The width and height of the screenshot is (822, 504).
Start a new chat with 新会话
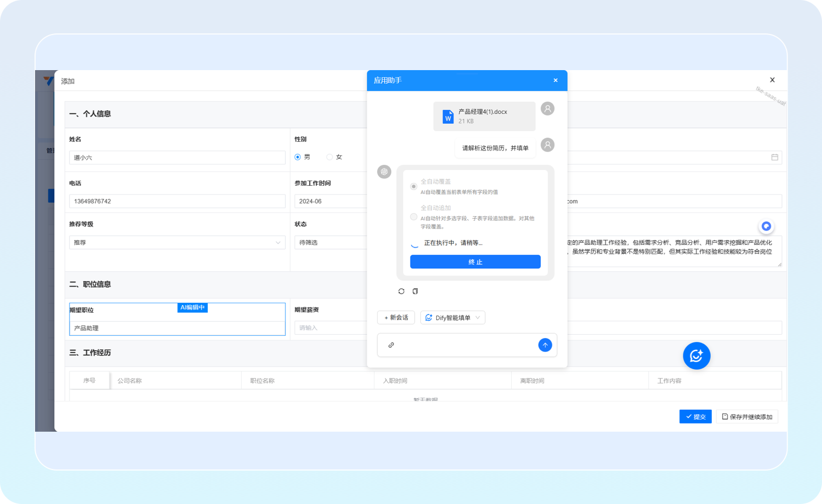[x=396, y=318]
